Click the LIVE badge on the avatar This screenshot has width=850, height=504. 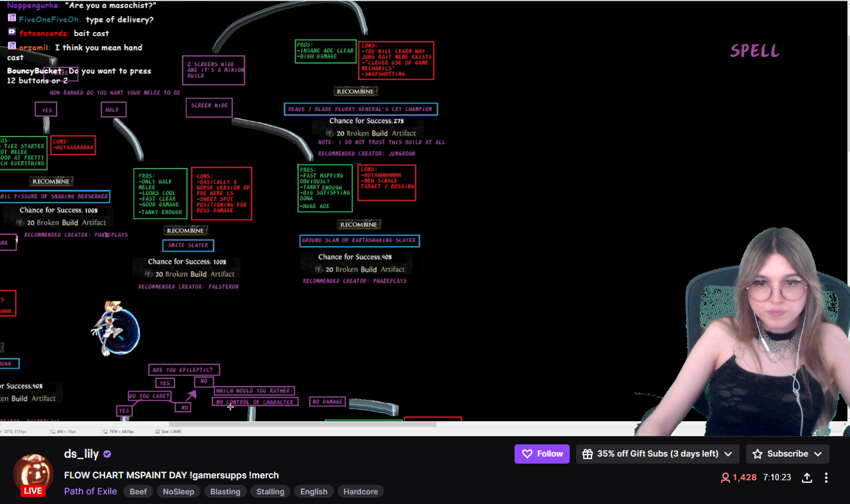(x=32, y=491)
